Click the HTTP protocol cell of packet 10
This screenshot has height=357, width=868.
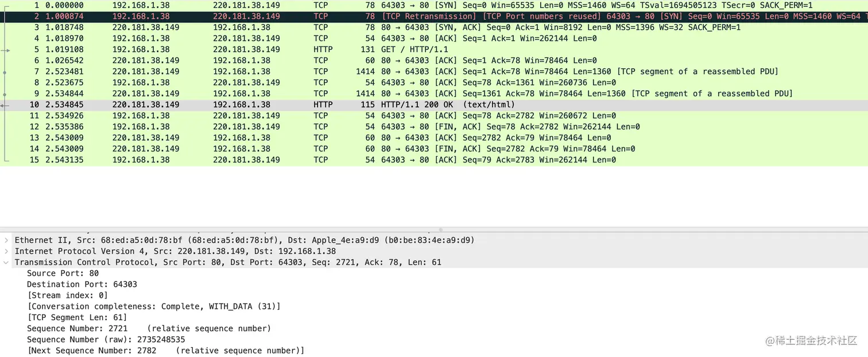(x=323, y=104)
